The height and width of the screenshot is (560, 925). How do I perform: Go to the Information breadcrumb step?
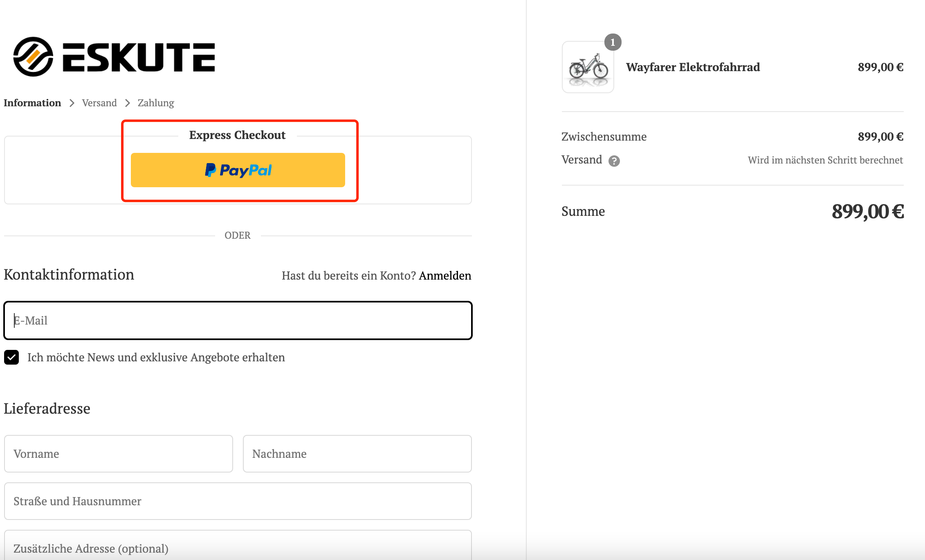coord(32,103)
